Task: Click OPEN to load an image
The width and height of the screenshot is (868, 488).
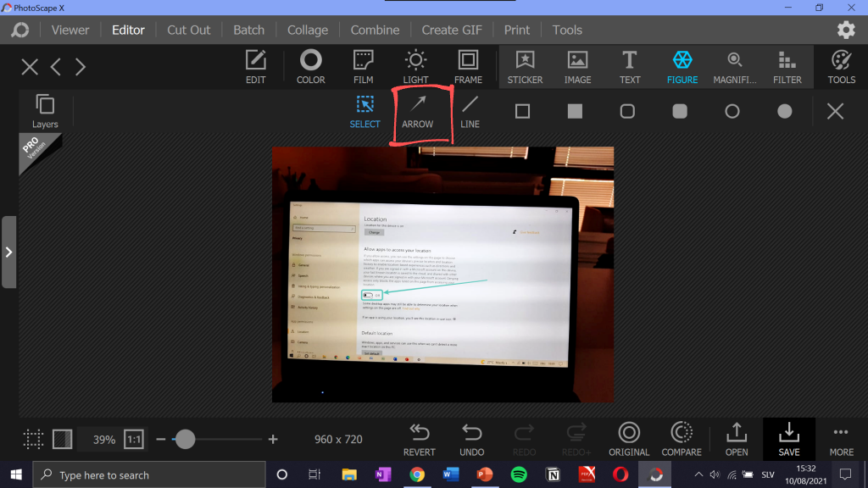Action: (737, 440)
